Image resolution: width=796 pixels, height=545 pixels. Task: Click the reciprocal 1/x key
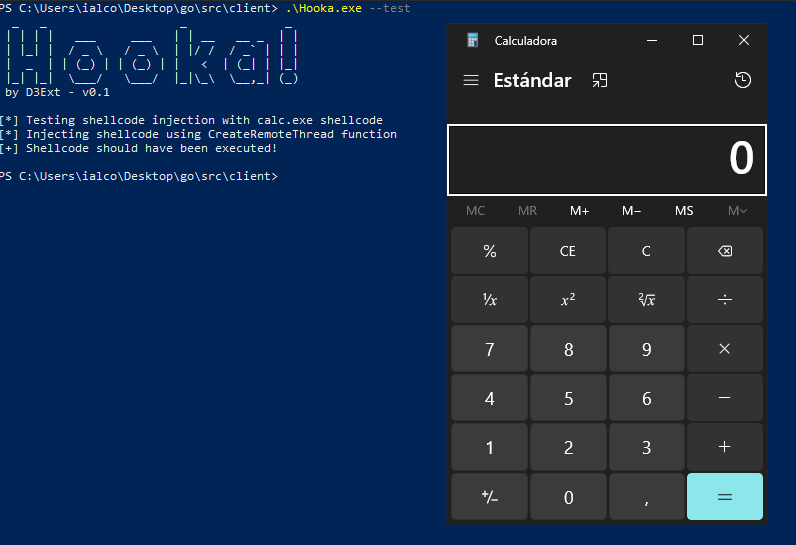pyautogui.click(x=489, y=299)
